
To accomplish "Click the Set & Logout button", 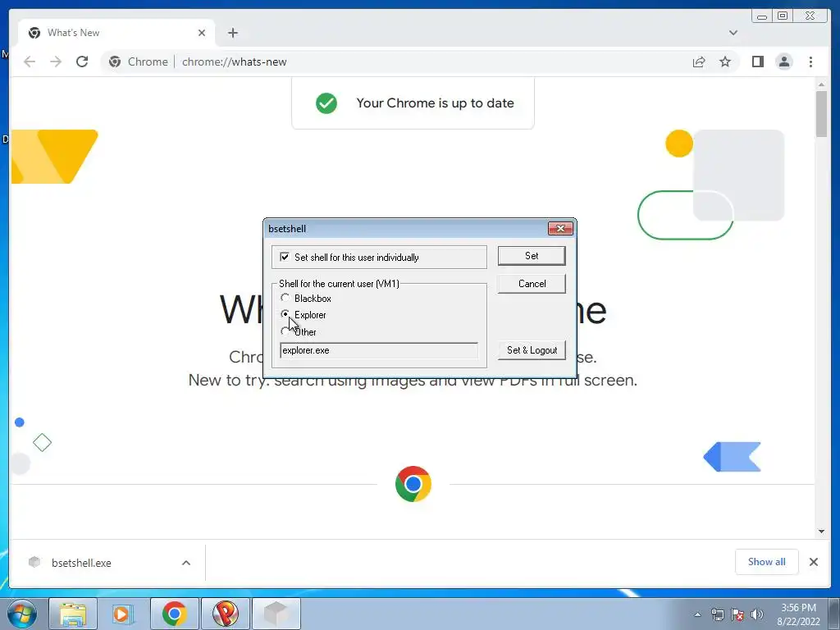I will [x=532, y=349].
